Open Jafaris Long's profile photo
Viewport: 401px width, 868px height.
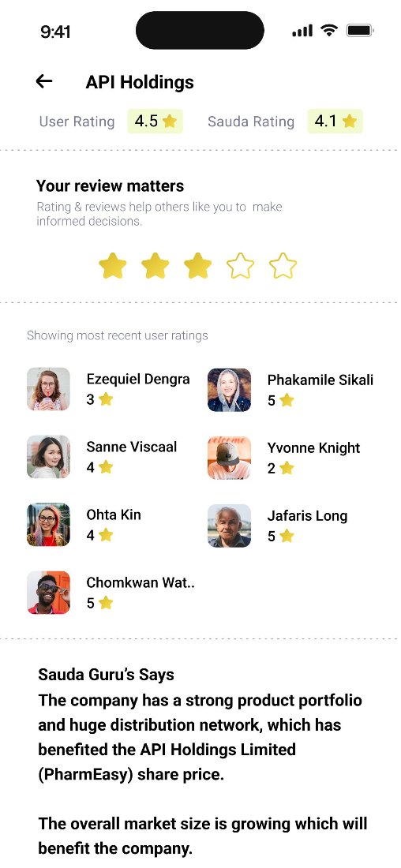(229, 526)
